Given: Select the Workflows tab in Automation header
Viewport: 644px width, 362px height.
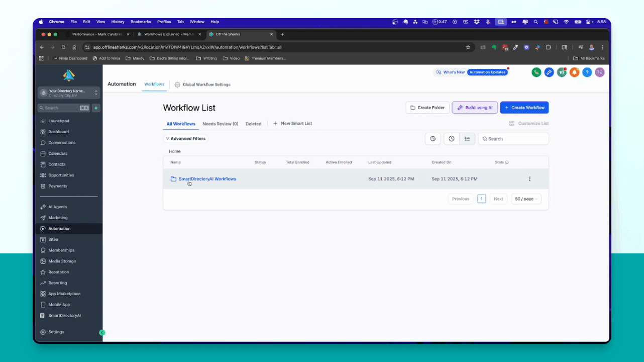Looking at the screenshot, I should pos(154,84).
